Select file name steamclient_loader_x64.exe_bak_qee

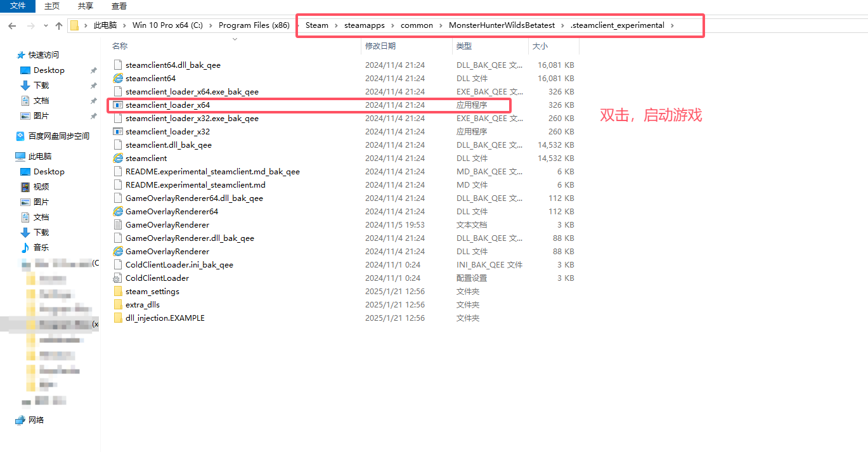tap(192, 92)
